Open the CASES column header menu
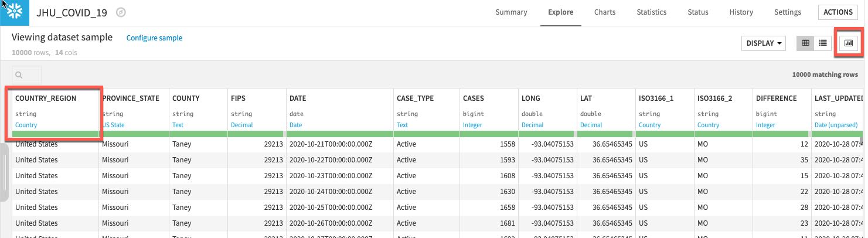Viewport: 868px width, 238px height. coord(474,98)
